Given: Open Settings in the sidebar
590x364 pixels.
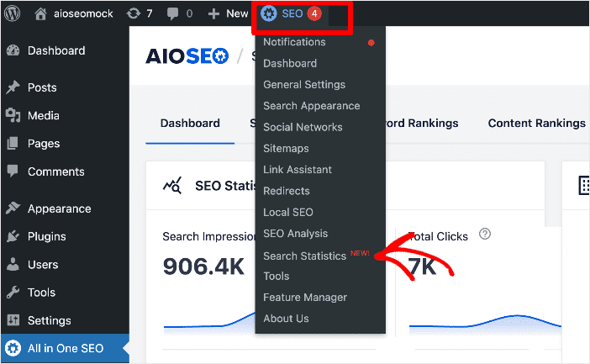Looking at the screenshot, I should (50, 320).
